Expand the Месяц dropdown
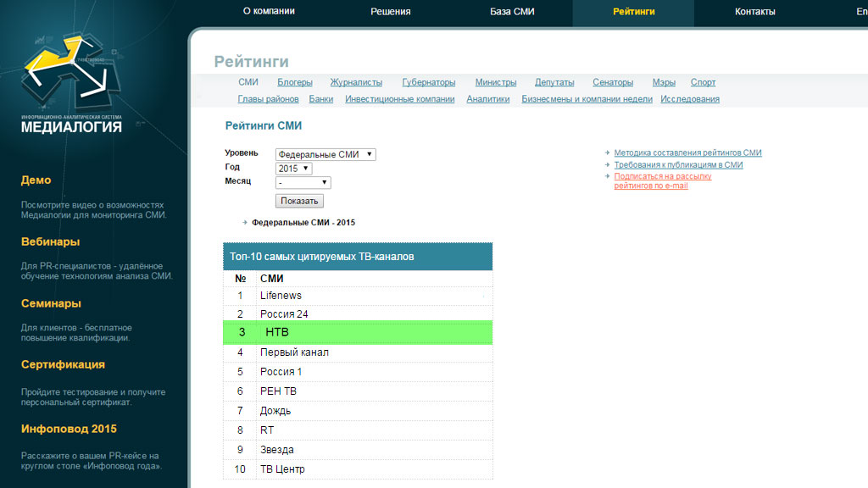This screenshot has height=488, width=868. click(303, 183)
